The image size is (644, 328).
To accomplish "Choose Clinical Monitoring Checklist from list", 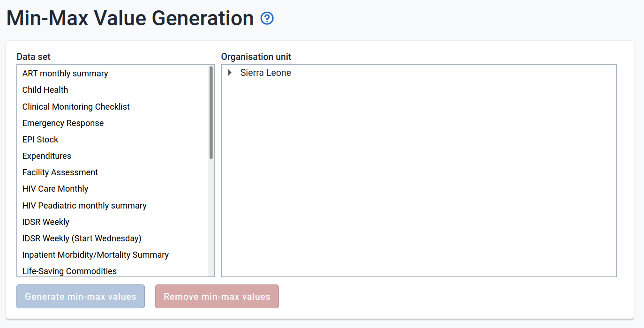I will coord(76,107).
